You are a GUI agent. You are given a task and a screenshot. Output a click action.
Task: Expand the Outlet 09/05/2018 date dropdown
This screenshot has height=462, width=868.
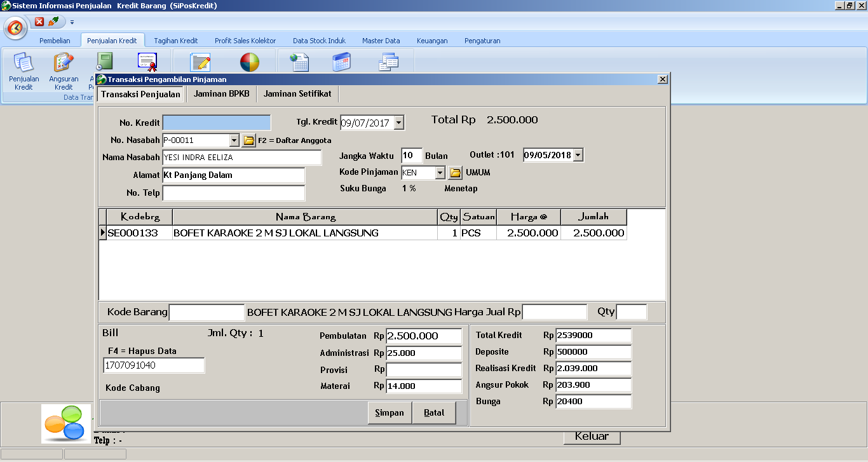576,154
